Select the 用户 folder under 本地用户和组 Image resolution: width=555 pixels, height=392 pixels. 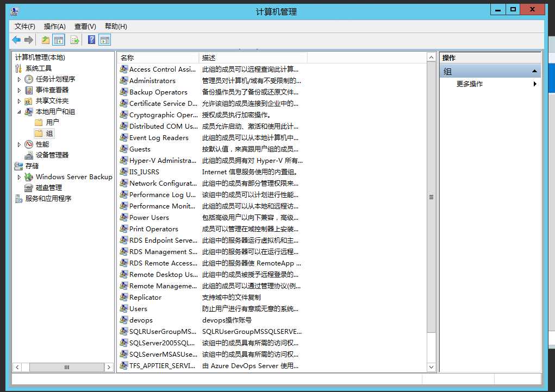click(52, 123)
